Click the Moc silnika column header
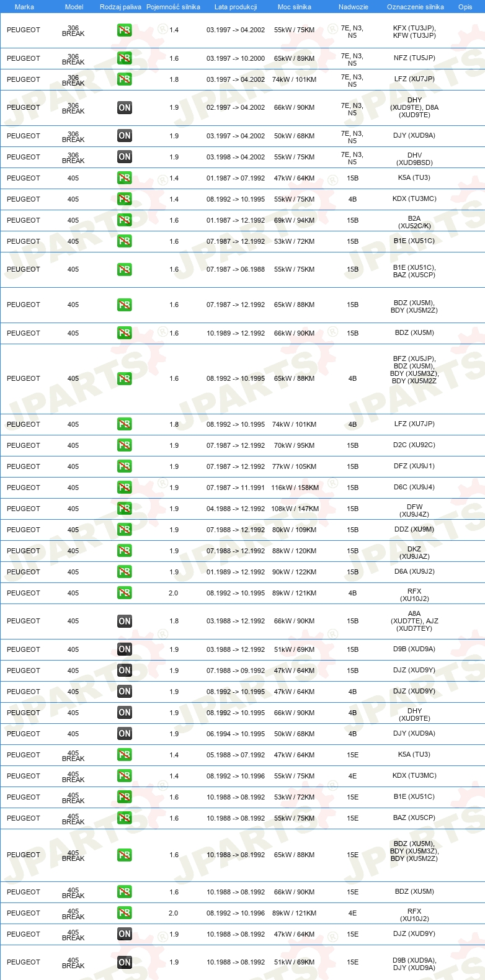The width and height of the screenshot is (485, 980). click(x=295, y=7)
